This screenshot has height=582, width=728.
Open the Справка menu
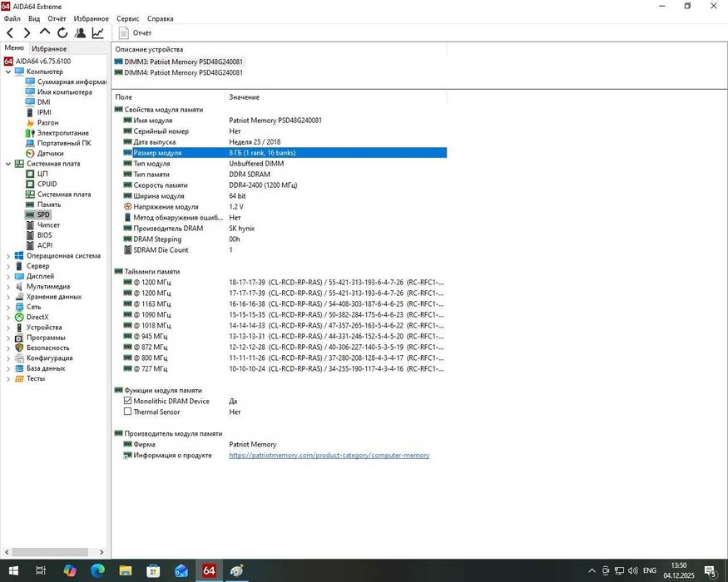[161, 18]
